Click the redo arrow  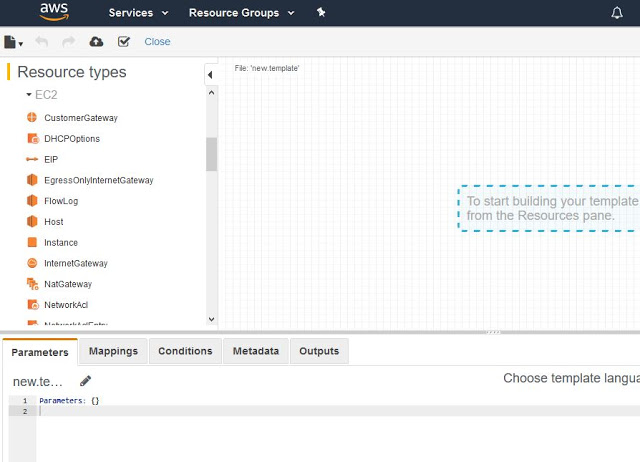[69, 41]
